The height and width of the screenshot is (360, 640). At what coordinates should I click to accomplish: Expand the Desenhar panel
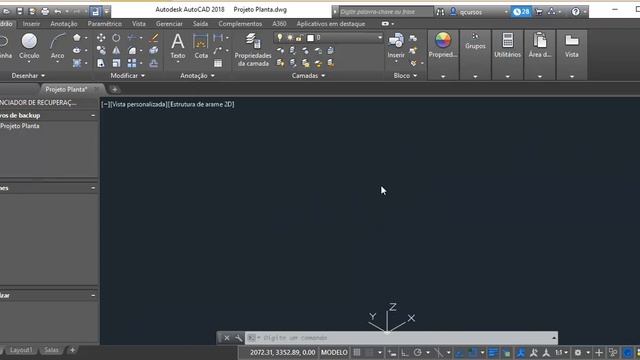point(28,76)
